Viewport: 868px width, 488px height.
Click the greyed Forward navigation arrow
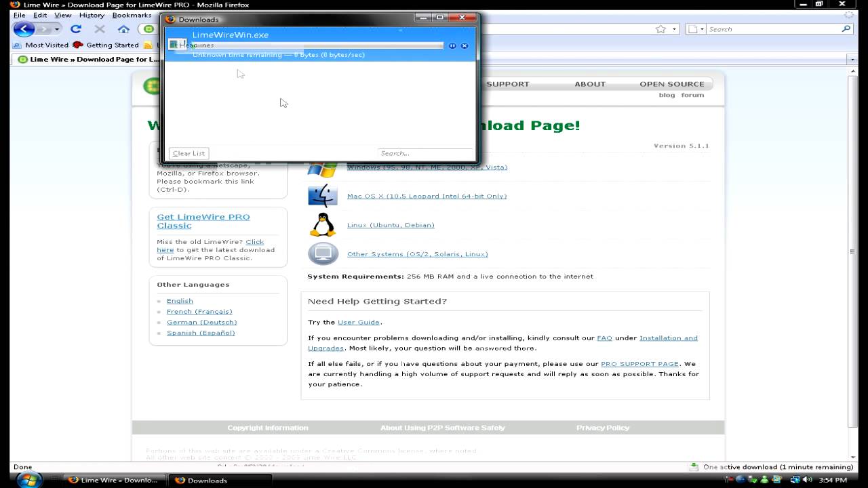click(x=43, y=29)
